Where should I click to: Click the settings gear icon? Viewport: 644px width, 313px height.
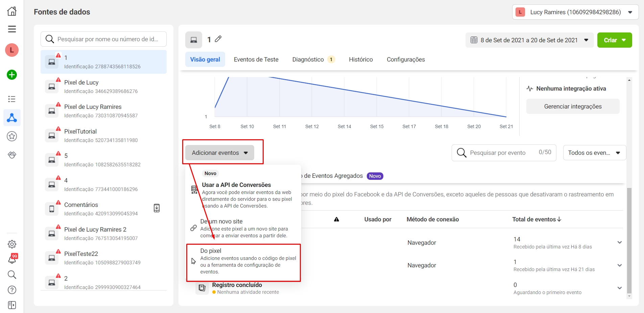(12, 244)
